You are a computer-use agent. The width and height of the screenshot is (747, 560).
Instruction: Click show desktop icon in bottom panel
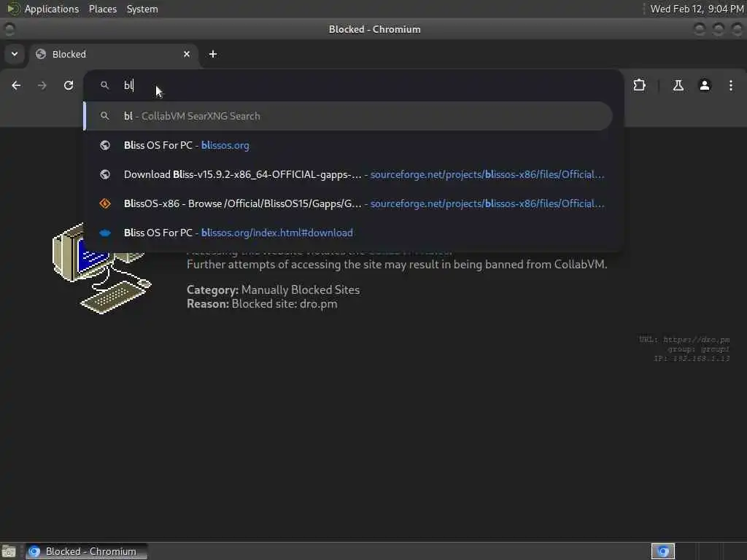9,551
